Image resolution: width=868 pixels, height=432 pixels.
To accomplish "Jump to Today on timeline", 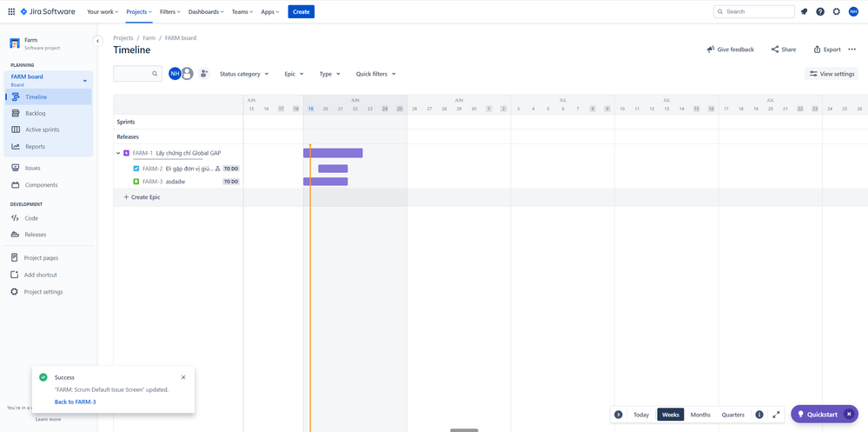I will 641,415.
